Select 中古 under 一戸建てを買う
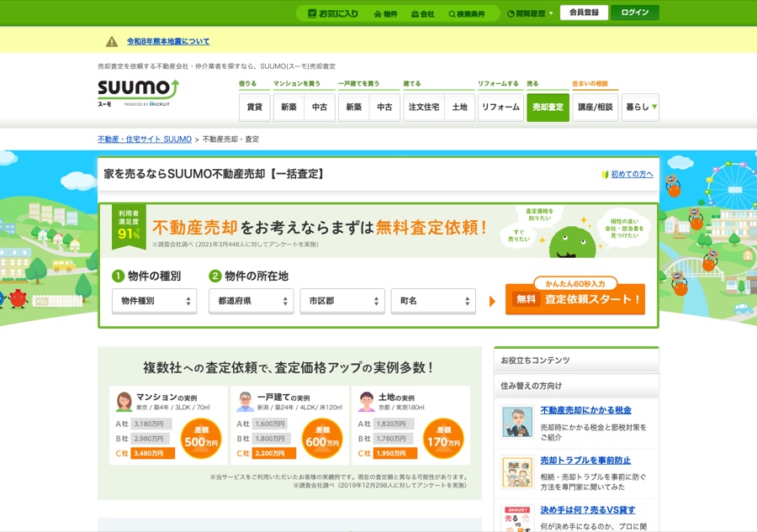Screen dimensions: 757x532 coord(384,107)
